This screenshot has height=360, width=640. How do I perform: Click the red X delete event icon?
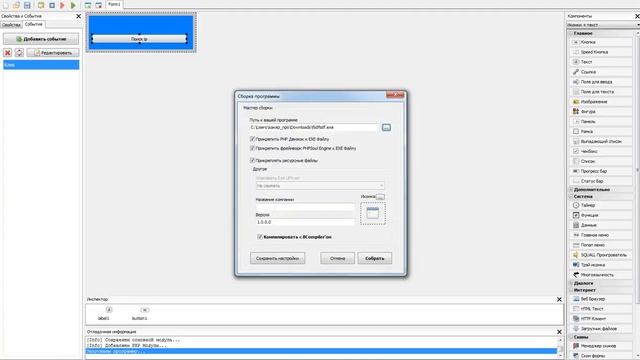point(7,53)
